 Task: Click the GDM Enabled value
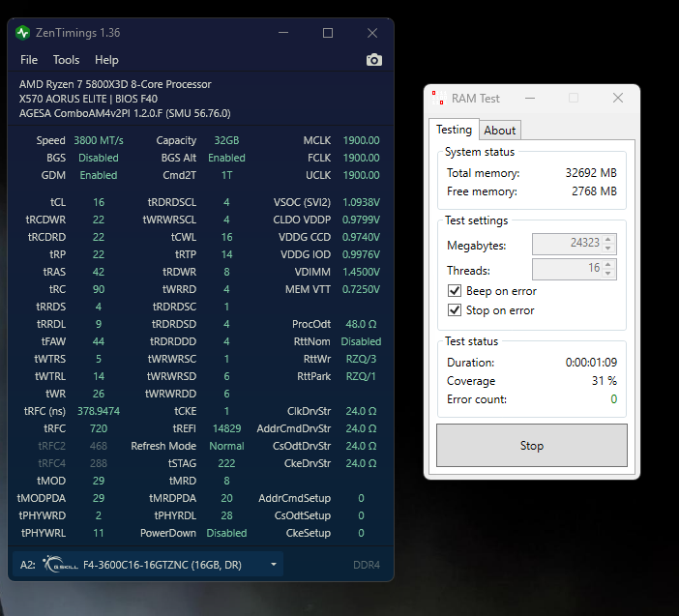pyautogui.click(x=99, y=175)
